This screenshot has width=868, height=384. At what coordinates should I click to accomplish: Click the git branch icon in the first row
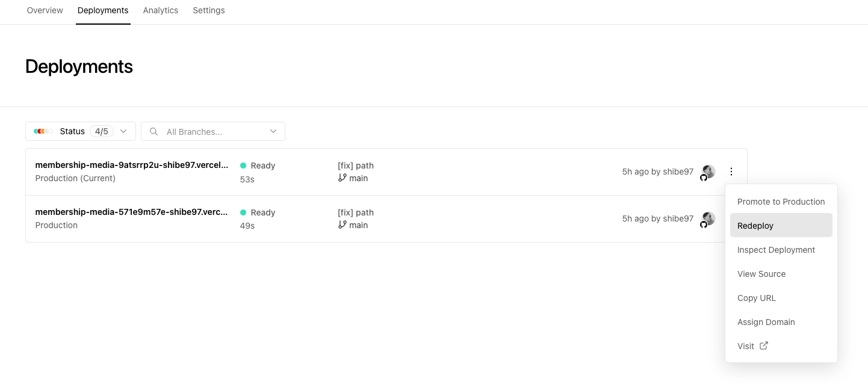tap(342, 178)
